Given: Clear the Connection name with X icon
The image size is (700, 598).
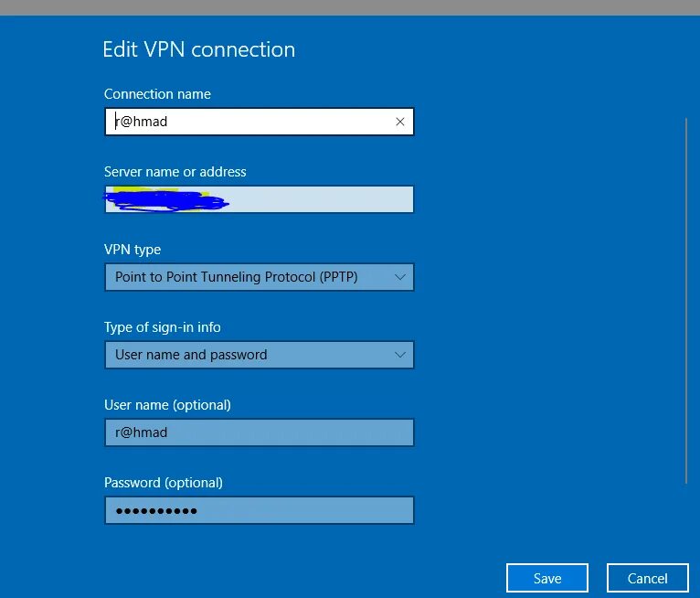Looking at the screenshot, I should pos(400,122).
